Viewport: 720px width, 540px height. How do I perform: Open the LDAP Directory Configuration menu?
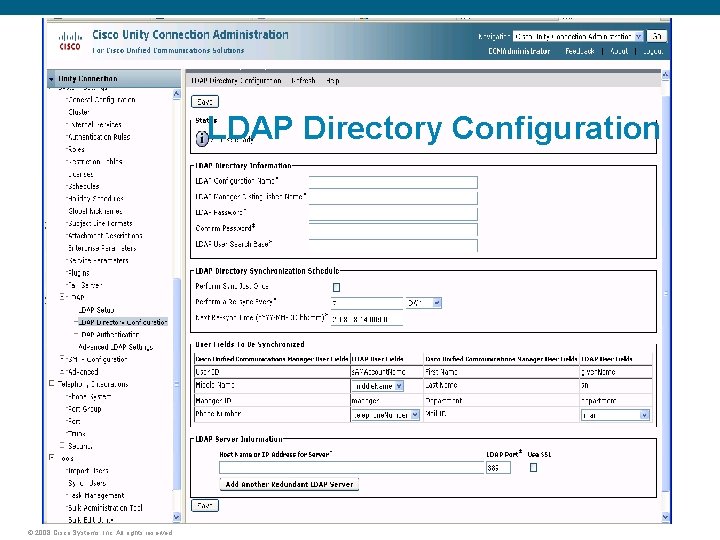(236, 81)
